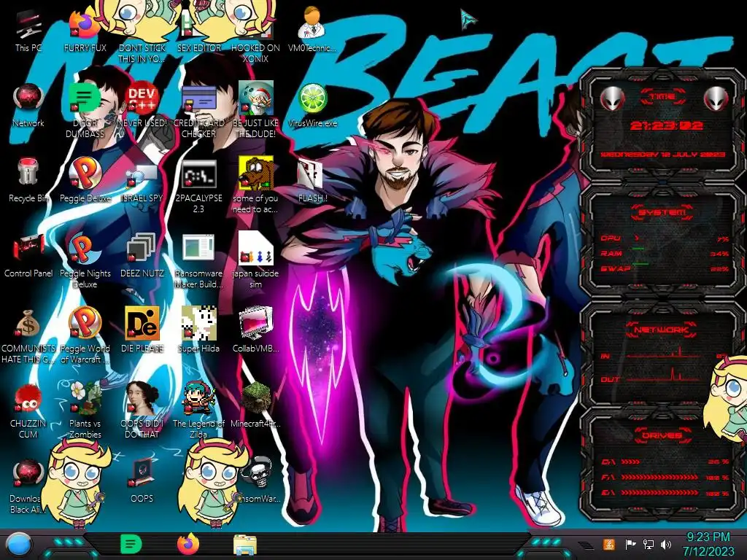
Task: Open the OOPS desktop shortcut
Action: [142, 473]
